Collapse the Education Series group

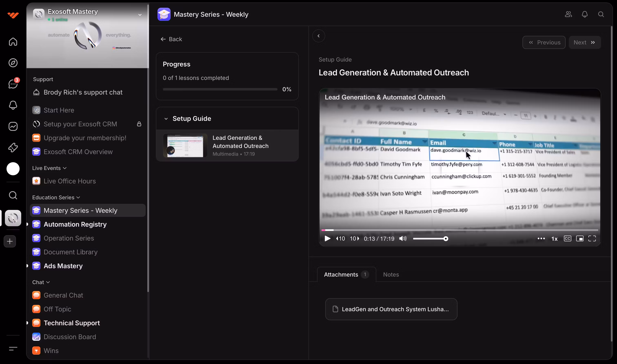[78, 197]
